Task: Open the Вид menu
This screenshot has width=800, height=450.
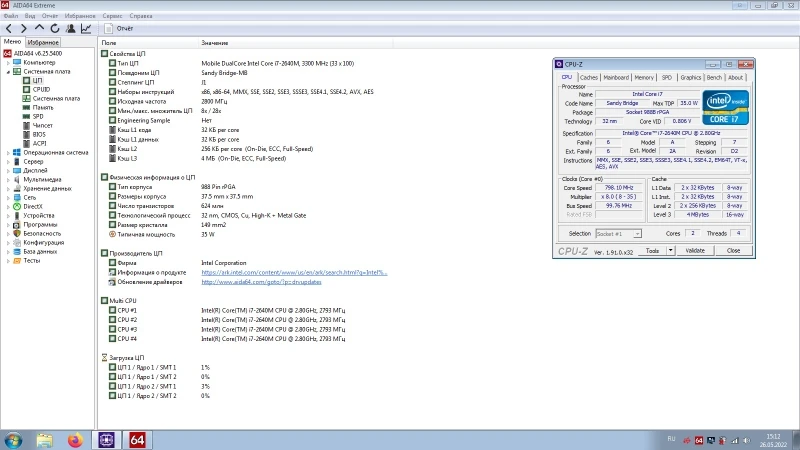Action: point(30,16)
